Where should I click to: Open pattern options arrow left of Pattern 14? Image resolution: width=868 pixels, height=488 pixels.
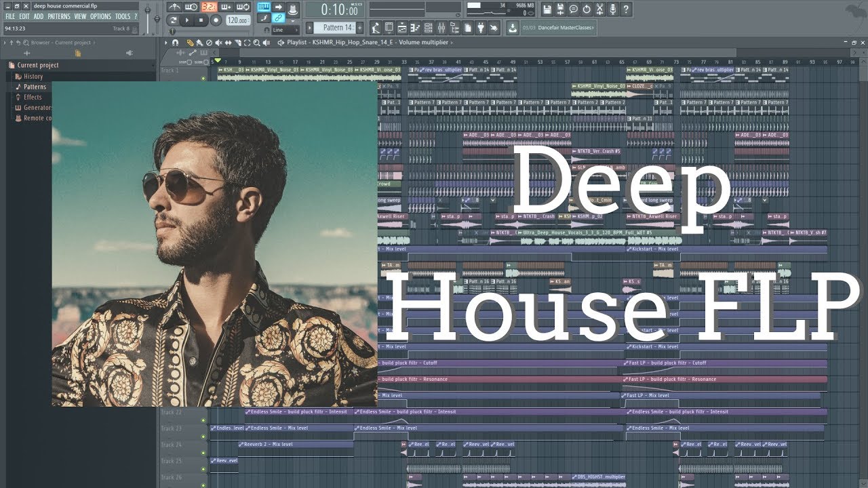[310, 28]
